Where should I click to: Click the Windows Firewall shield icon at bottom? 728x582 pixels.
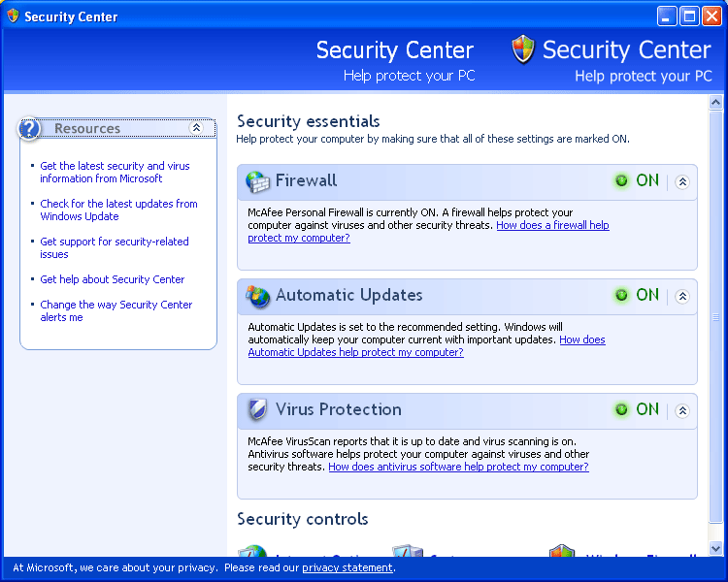point(562,553)
